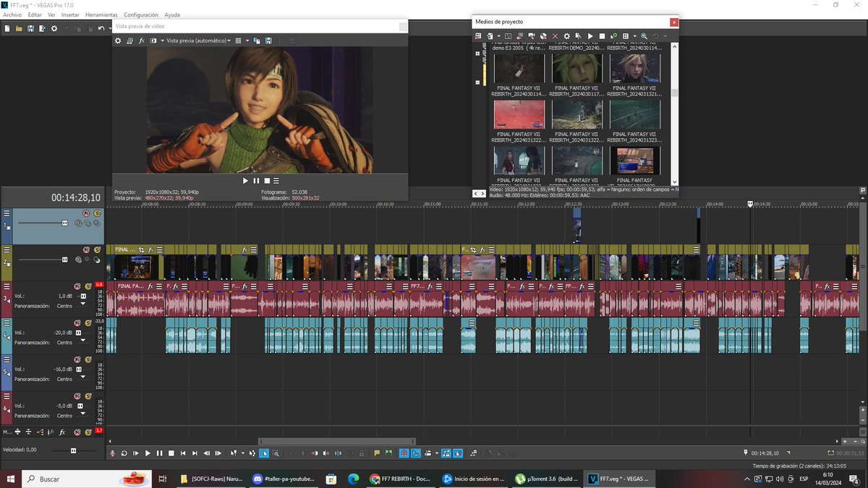Mute audio track 4
Image resolution: width=868 pixels, height=488 pixels.
[x=77, y=323]
